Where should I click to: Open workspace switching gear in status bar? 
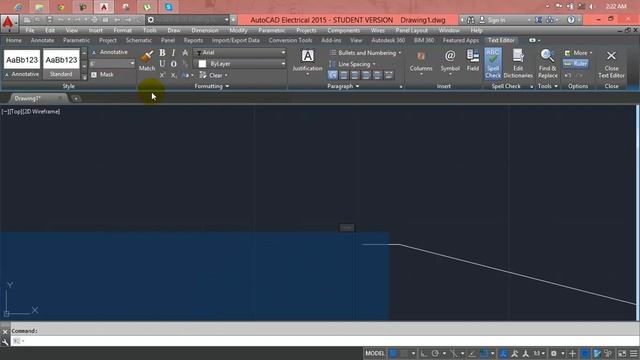(x=554, y=353)
